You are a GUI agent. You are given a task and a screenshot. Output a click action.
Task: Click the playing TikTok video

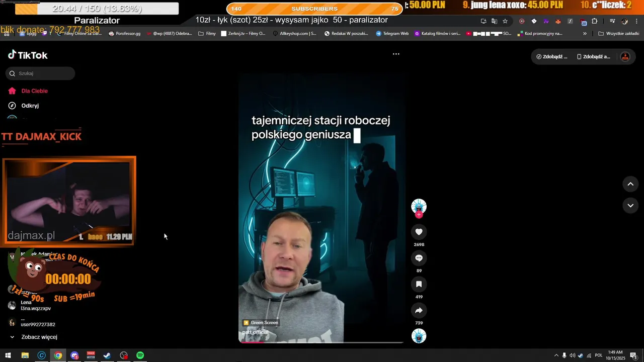pos(321,208)
